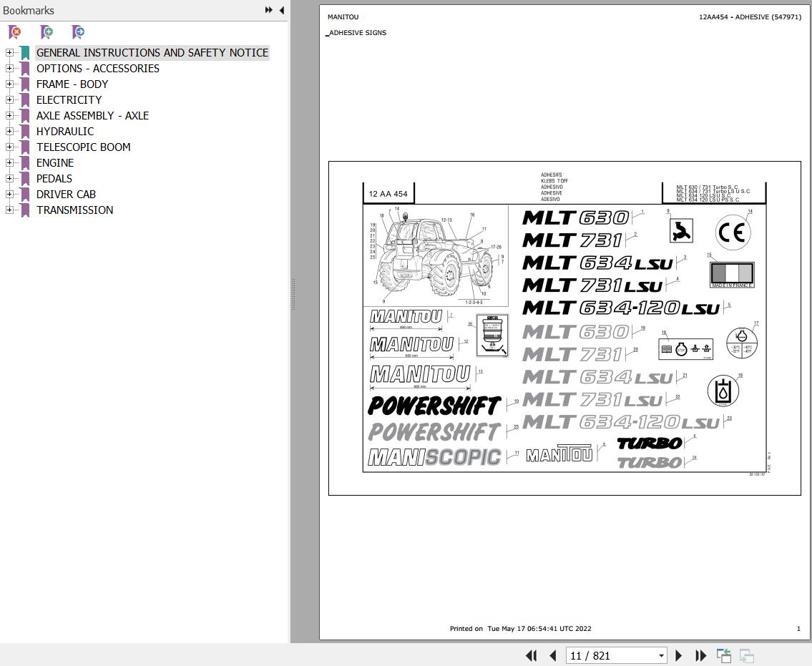Expand all bookmarks with green plus bookmark icon
The width and height of the screenshot is (812, 666).
(x=46, y=32)
